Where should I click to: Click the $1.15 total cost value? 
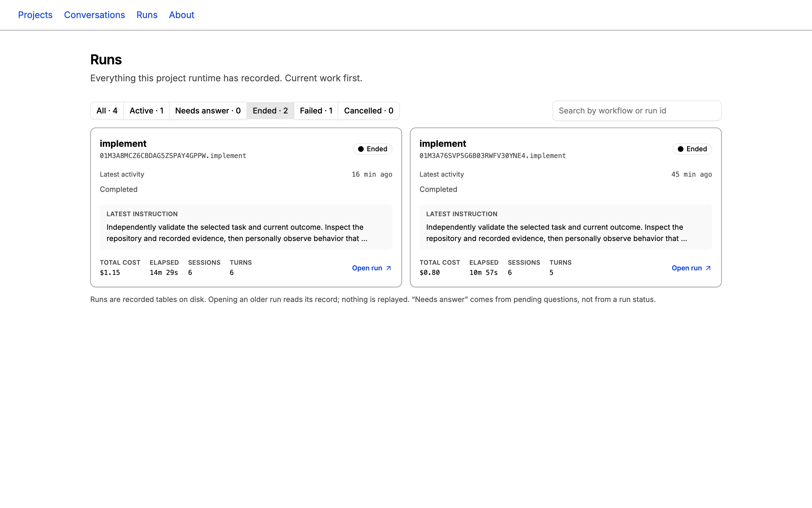110,272
